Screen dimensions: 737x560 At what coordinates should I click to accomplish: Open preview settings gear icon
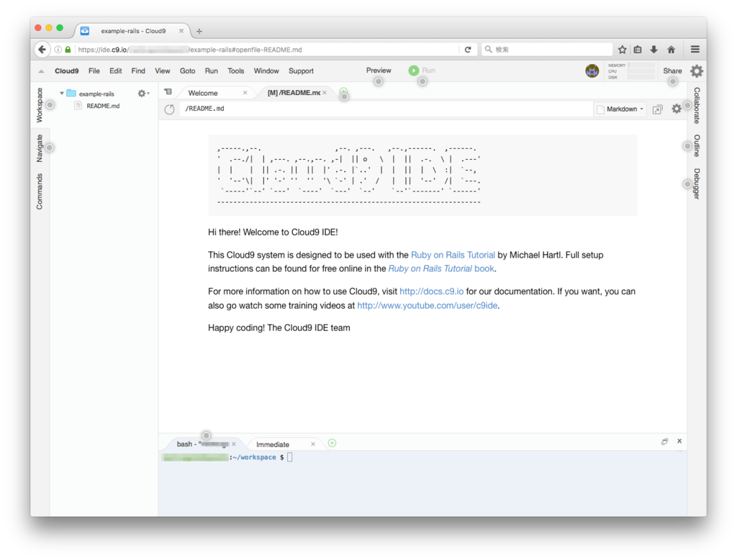point(677,109)
